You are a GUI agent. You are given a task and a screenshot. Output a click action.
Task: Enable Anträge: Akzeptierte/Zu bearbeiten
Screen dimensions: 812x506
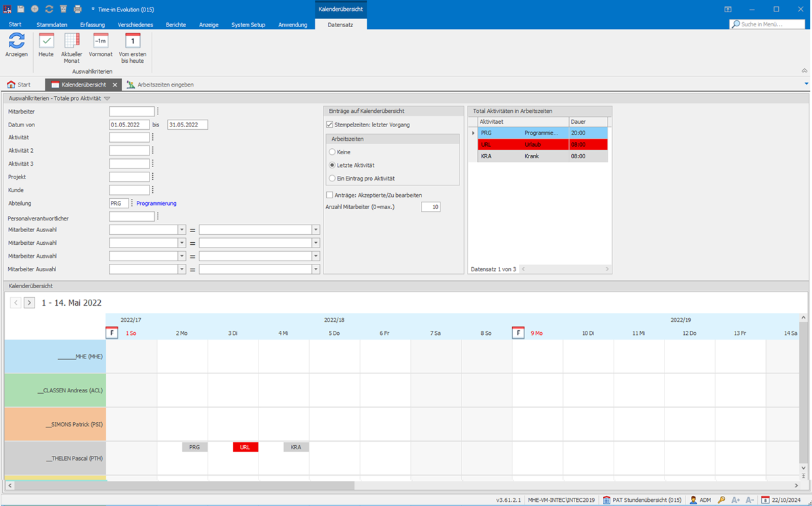pos(330,195)
